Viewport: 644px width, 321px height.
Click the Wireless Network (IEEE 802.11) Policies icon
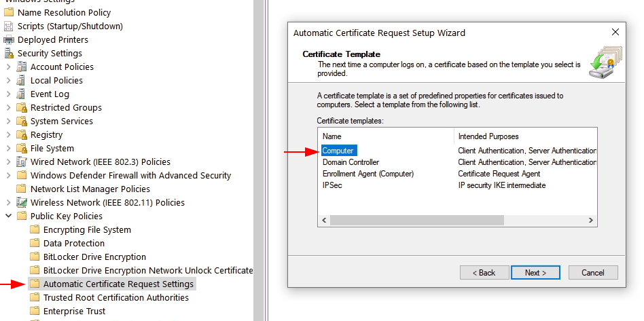21,202
